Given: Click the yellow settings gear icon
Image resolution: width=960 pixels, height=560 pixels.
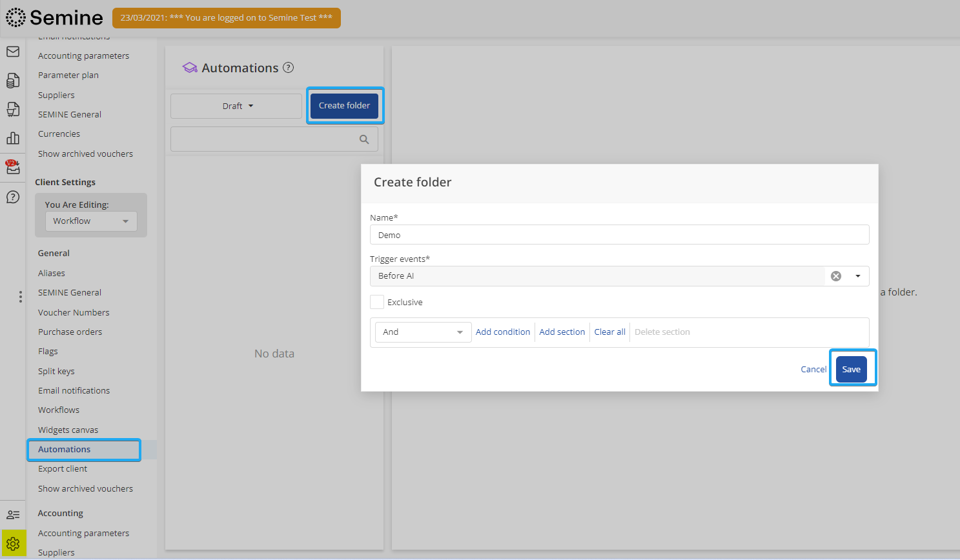Looking at the screenshot, I should click(13, 543).
